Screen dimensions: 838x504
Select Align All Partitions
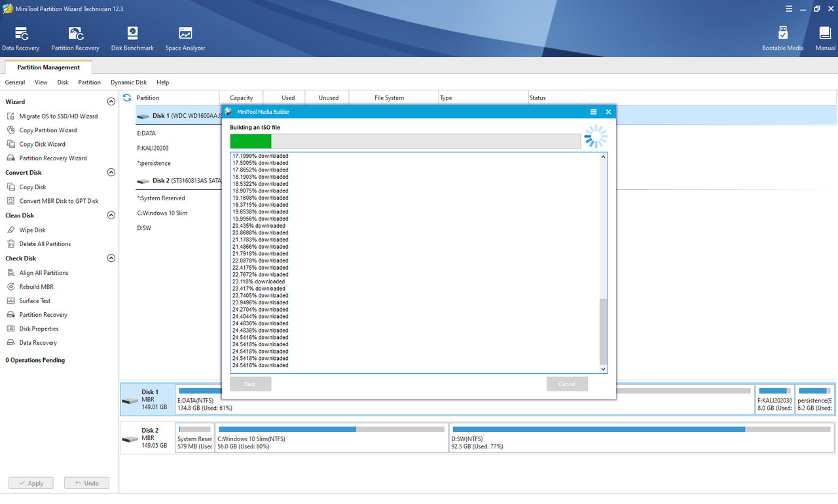(x=43, y=273)
